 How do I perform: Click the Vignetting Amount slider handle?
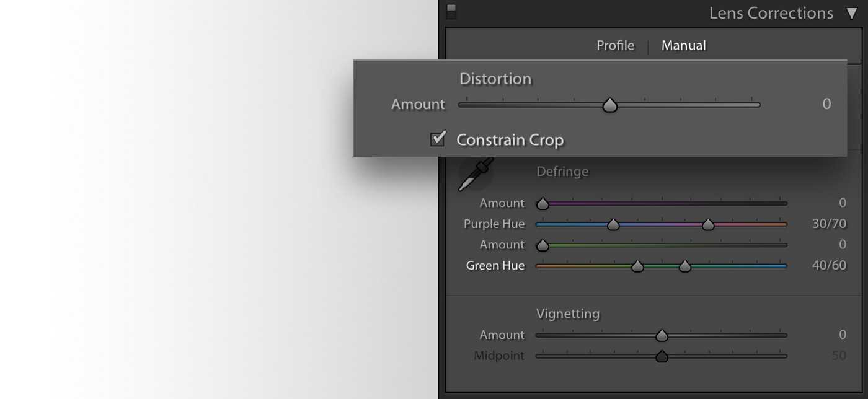pyautogui.click(x=662, y=336)
